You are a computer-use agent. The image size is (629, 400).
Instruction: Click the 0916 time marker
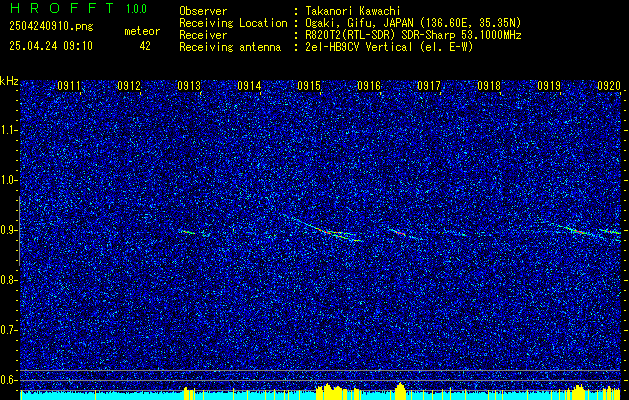pos(369,85)
